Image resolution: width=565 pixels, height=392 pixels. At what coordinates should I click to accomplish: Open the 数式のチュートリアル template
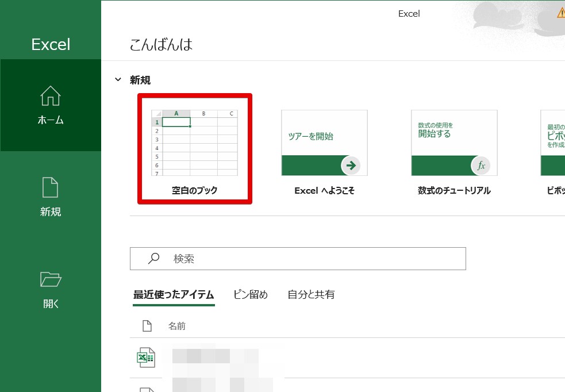tap(454, 152)
